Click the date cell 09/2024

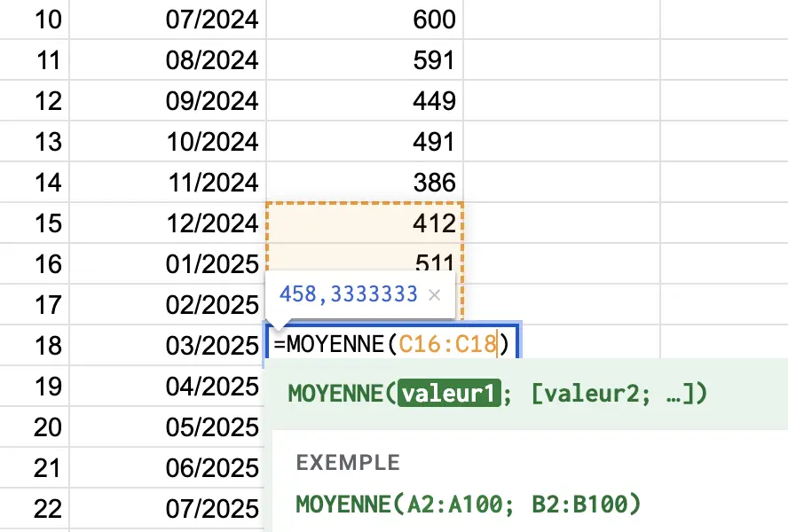pos(168,100)
